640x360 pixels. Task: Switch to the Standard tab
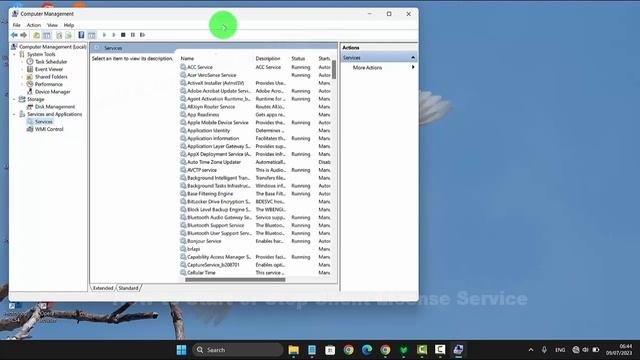tap(128, 288)
